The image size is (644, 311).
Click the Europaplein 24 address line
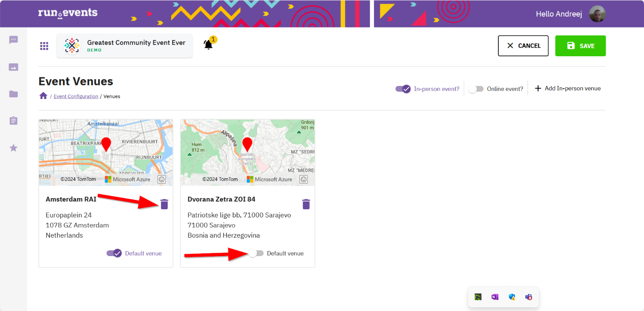(69, 215)
